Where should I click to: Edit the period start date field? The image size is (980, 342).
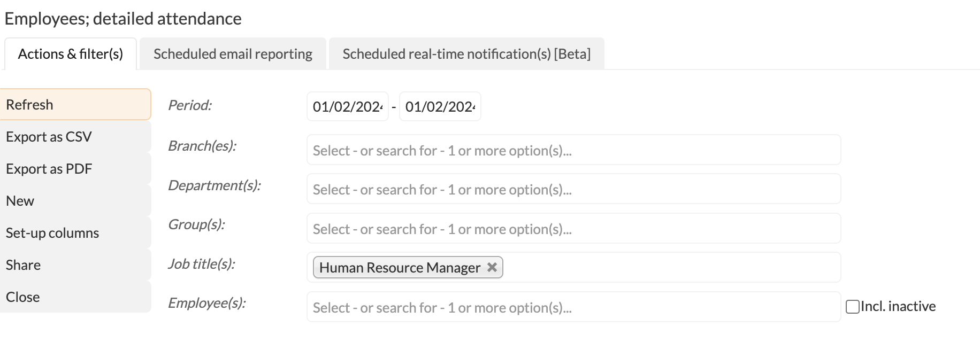(x=348, y=107)
